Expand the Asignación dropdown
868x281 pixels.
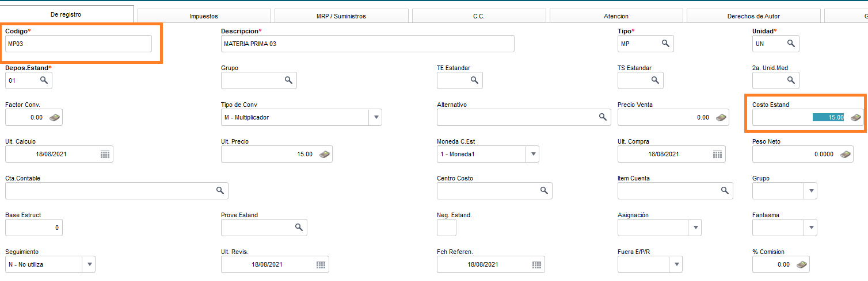pyautogui.click(x=695, y=228)
